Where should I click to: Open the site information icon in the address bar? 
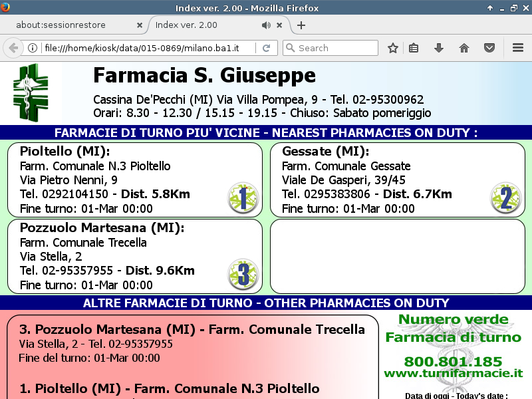point(32,48)
